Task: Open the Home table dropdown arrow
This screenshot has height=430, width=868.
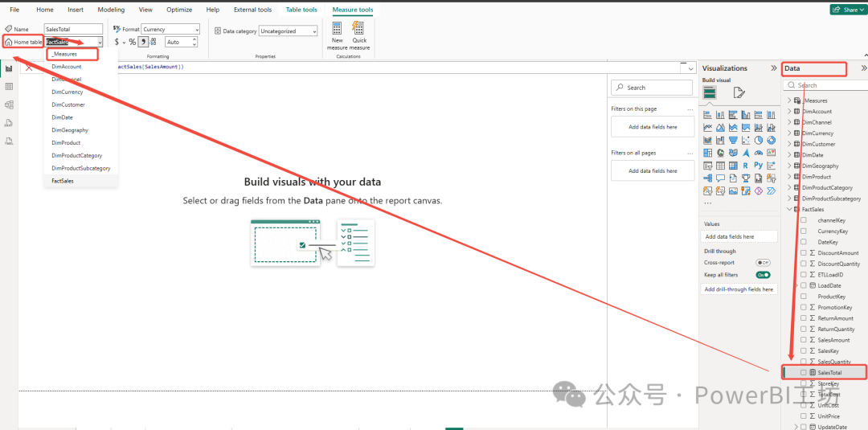Action: point(99,42)
